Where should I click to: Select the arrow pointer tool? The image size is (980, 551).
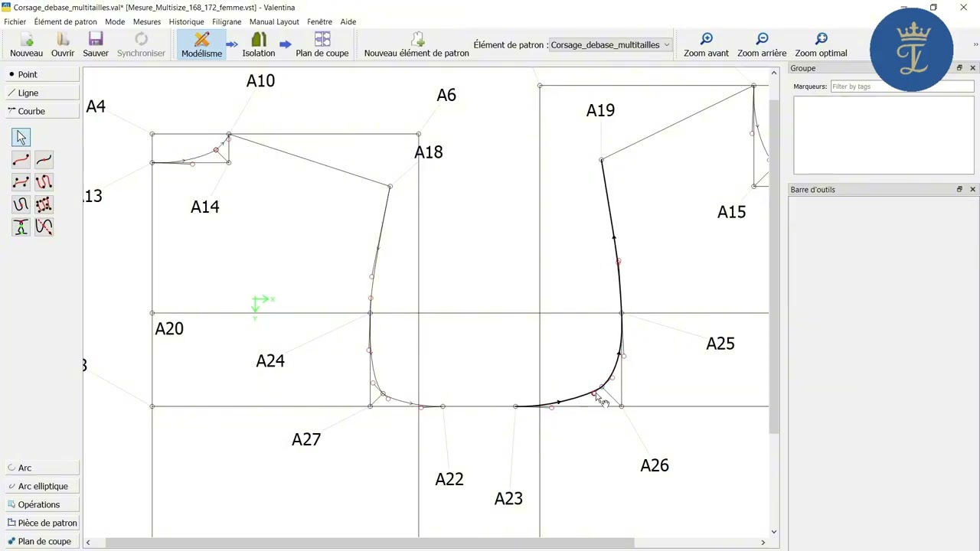(x=21, y=137)
